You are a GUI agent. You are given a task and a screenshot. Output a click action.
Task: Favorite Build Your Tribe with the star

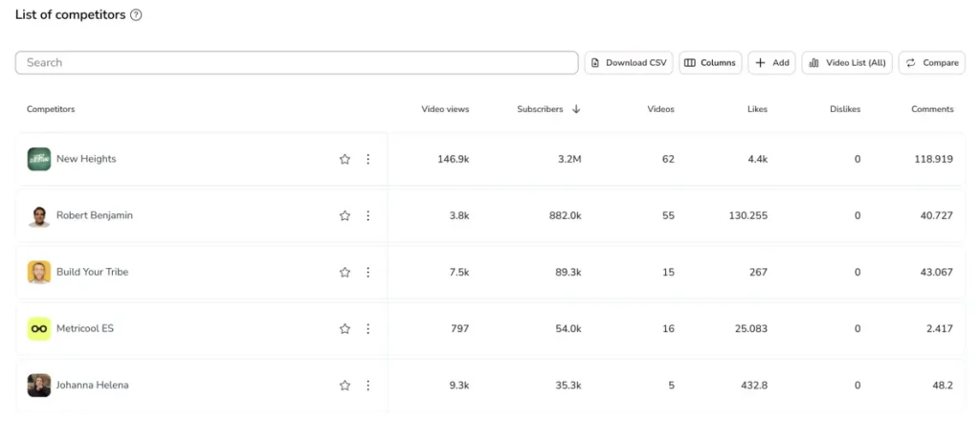click(x=345, y=272)
